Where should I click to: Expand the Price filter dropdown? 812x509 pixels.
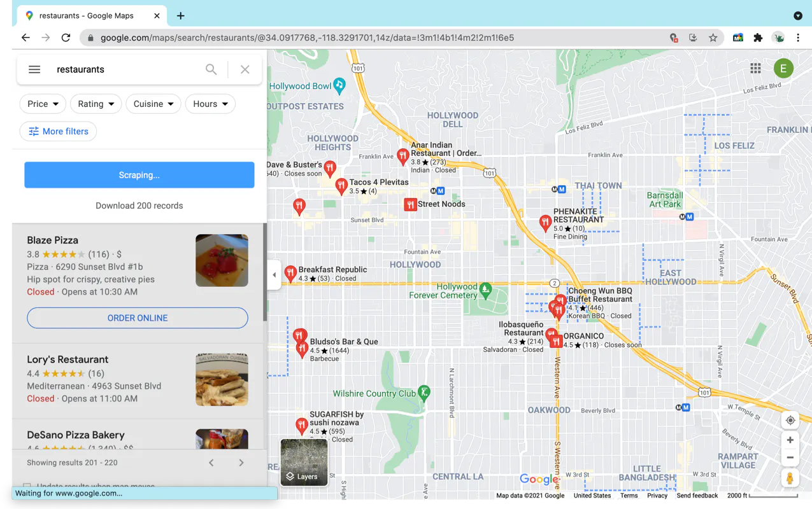[x=43, y=104]
